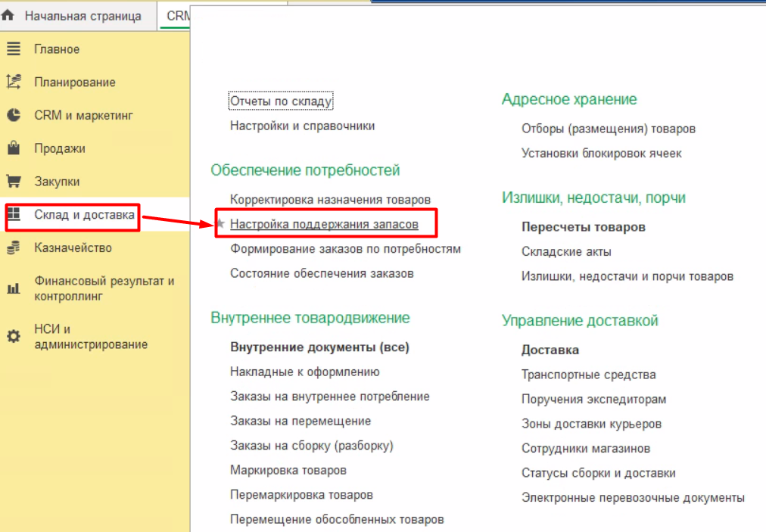
Task: Click the Финансовый результат bar chart icon
Action: (13, 288)
